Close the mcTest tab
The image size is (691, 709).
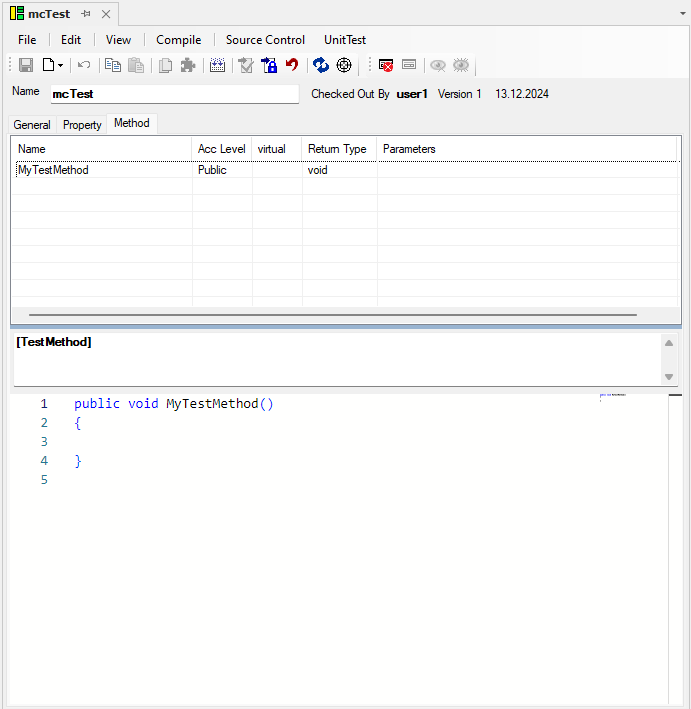coord(106,14)
